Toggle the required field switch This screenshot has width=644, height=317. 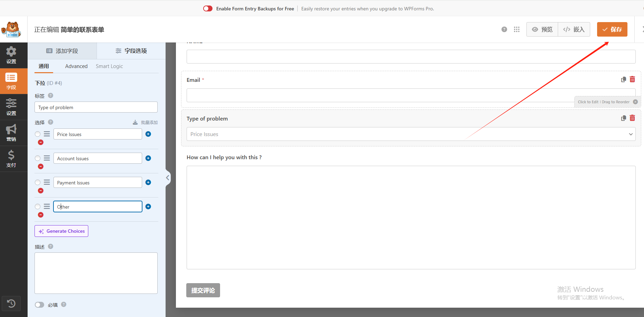pos(40,305)
